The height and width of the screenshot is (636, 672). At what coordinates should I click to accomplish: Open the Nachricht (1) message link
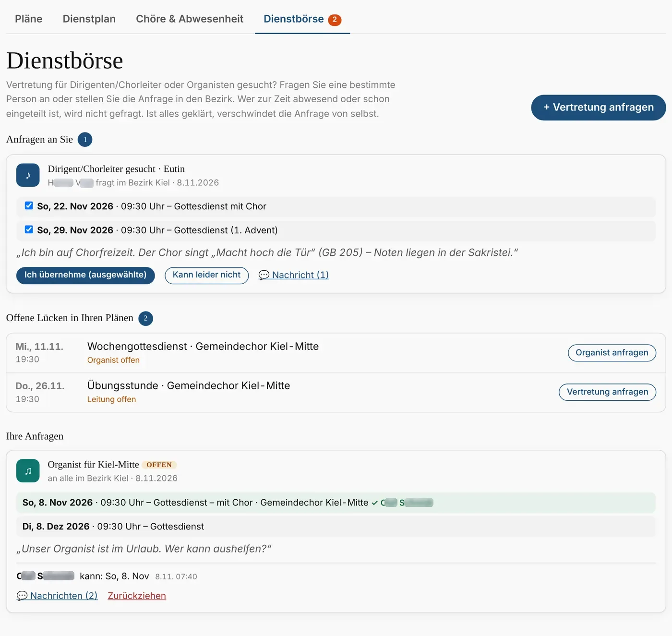294,275
